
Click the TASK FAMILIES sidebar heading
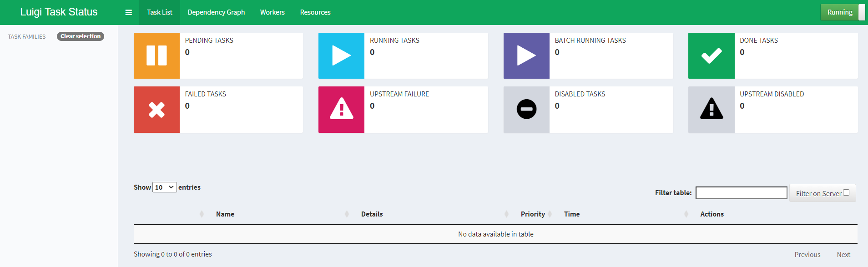click(x=27, y=36)
